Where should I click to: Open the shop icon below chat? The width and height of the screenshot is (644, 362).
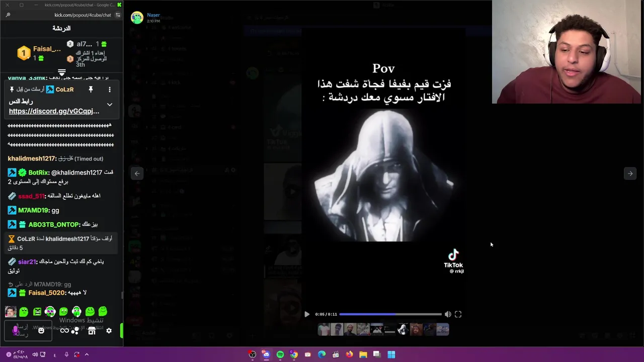pos(92,331)
